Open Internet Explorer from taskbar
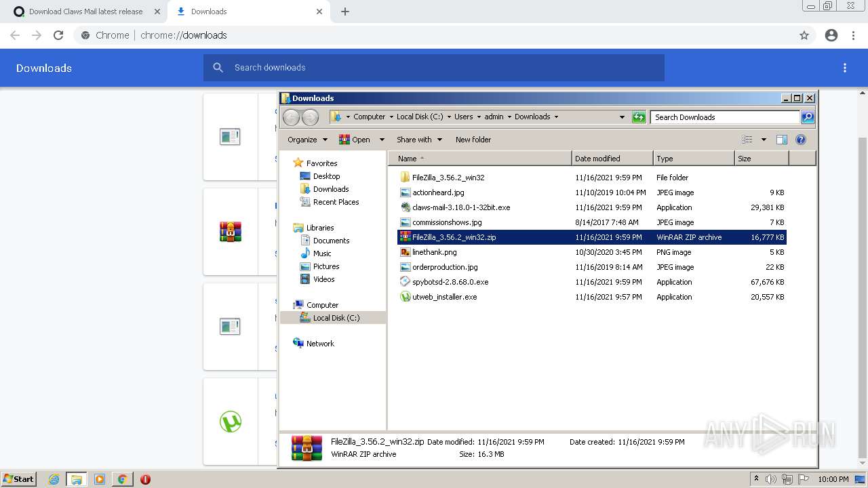The width and height of the screenshot is (868, 488). 54,479
